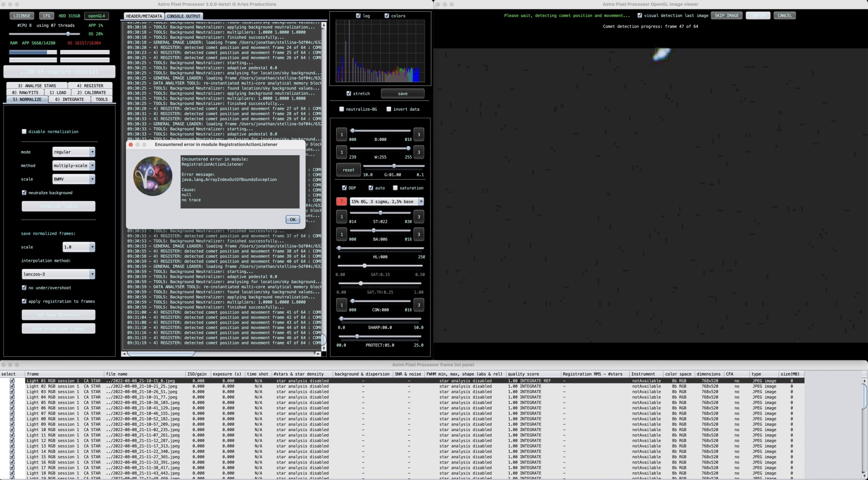Toggle the neutralize-BG checkbox
Screen dimensions: 868x480
342,109
